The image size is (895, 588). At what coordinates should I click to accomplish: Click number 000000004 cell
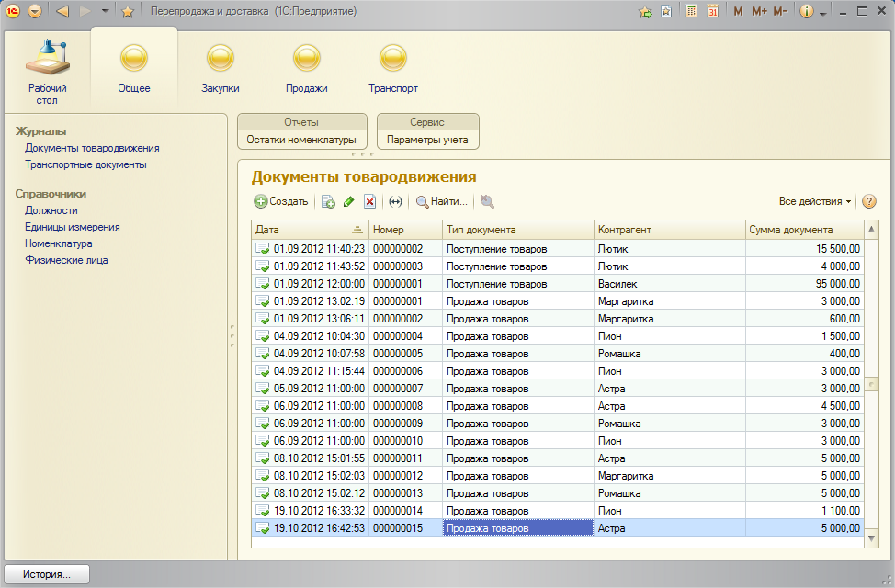[406, 336]
